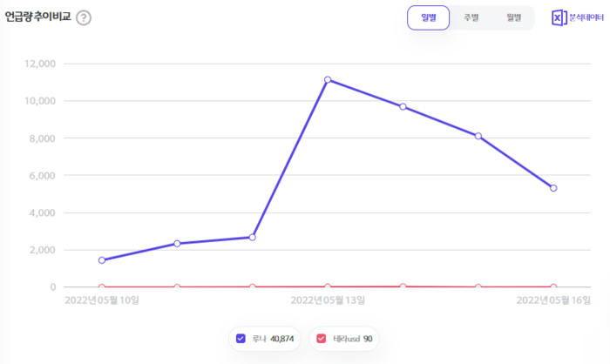Click the 언급량 추이비교 chart title

tap(37, 17)
